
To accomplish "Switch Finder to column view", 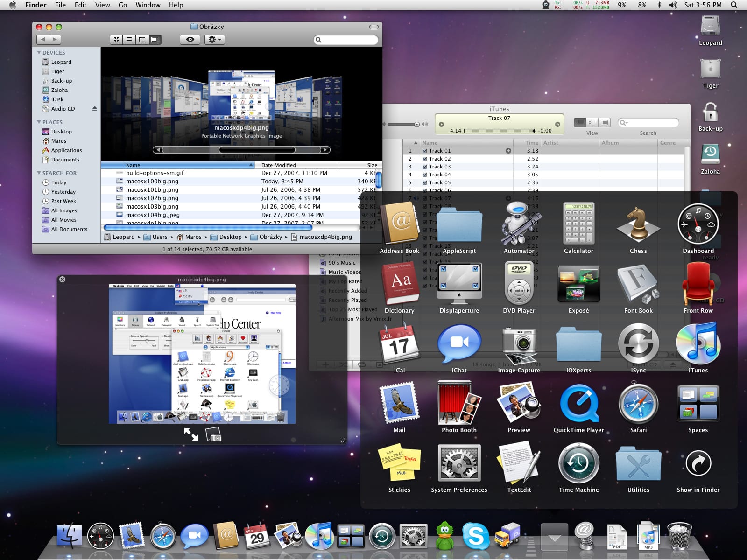I will (142, 40).
